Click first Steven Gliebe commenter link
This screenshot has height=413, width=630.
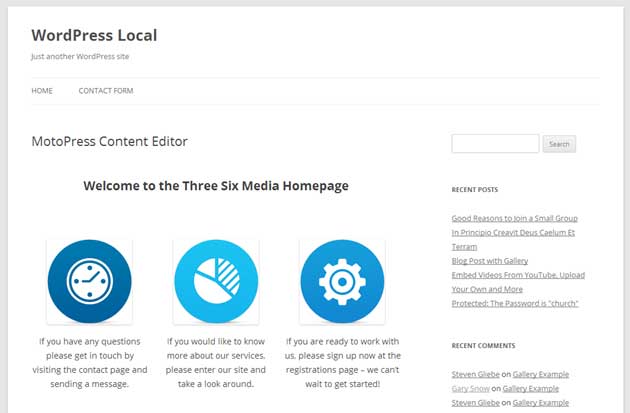(x=476, y=374)
